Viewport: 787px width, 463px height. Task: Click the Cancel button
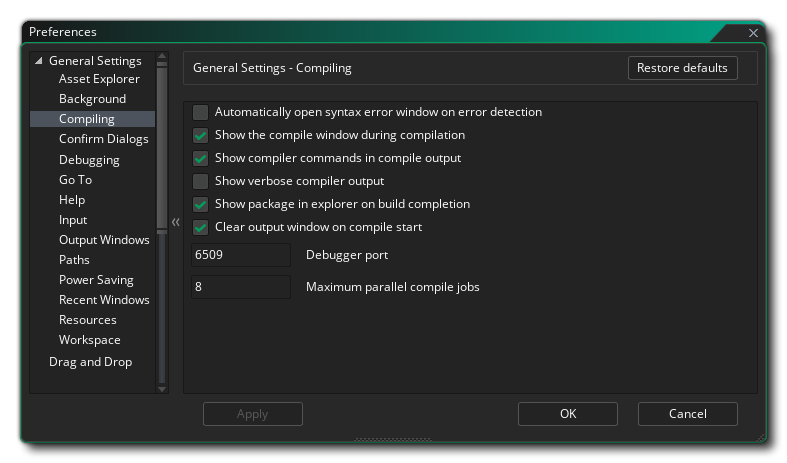[x=687, y=414]
